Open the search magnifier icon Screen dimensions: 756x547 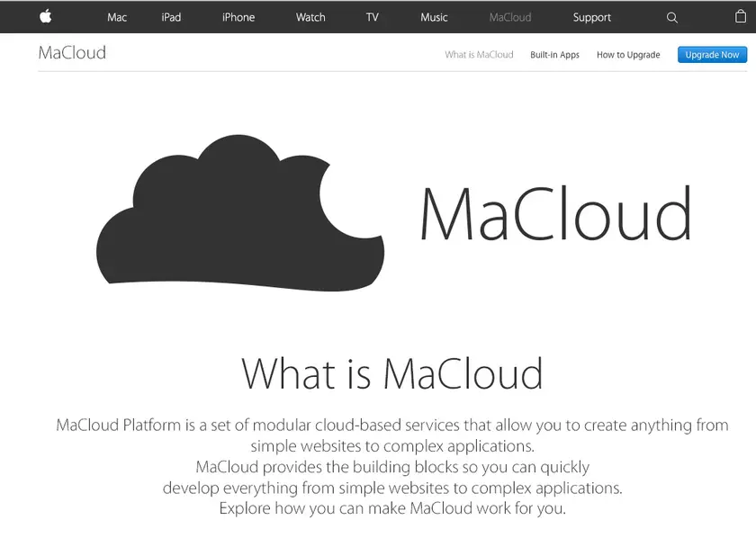coord(671,16)
